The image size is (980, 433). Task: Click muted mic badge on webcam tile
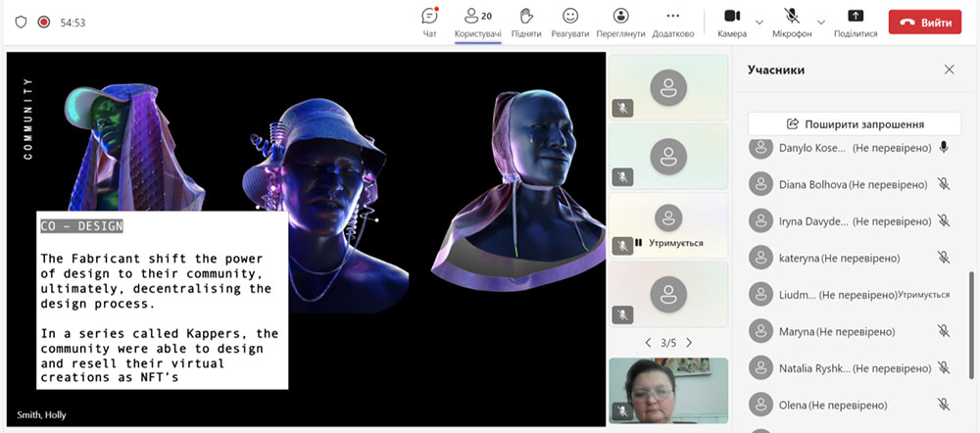[622, 411]
